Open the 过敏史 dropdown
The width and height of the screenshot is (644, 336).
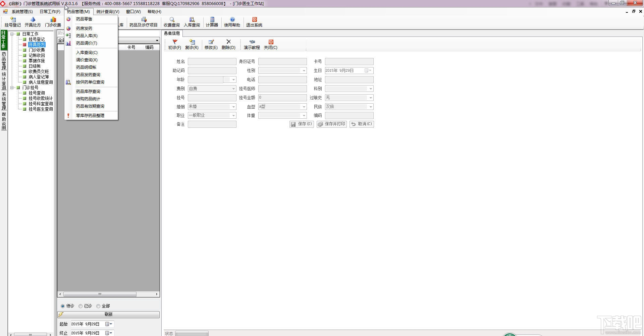point(371,98)
